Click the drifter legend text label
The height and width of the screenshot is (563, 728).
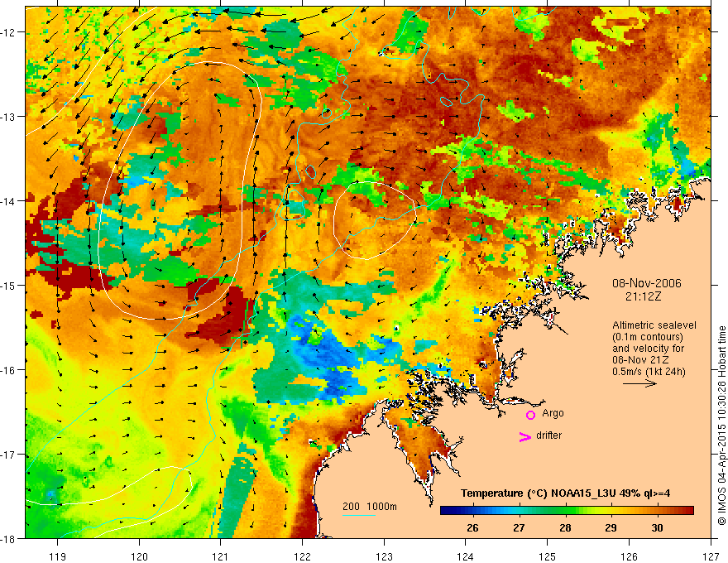(x=548, y=435)
